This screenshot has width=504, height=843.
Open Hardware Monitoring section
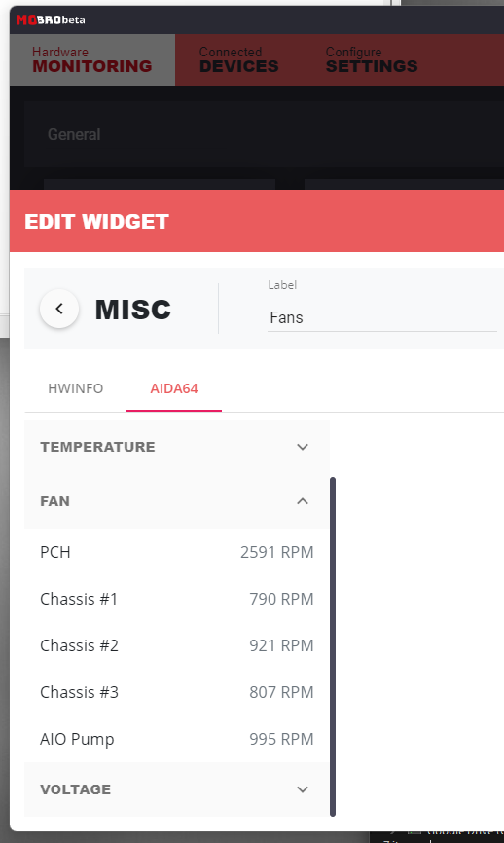tap(92, 59)
